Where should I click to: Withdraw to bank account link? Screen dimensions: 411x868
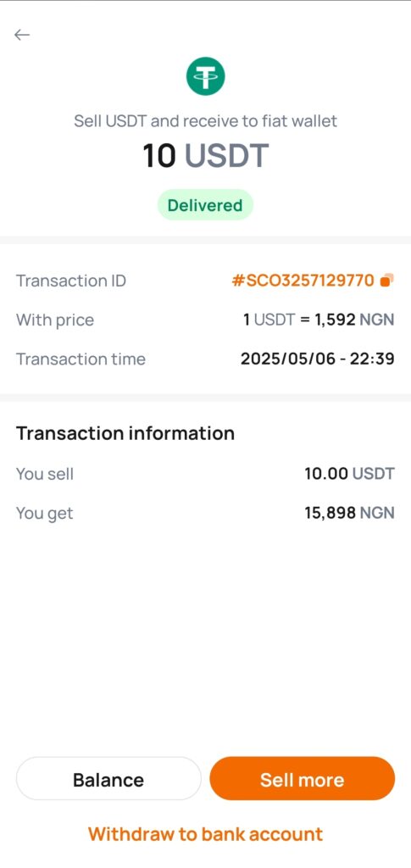click(205, 834)
